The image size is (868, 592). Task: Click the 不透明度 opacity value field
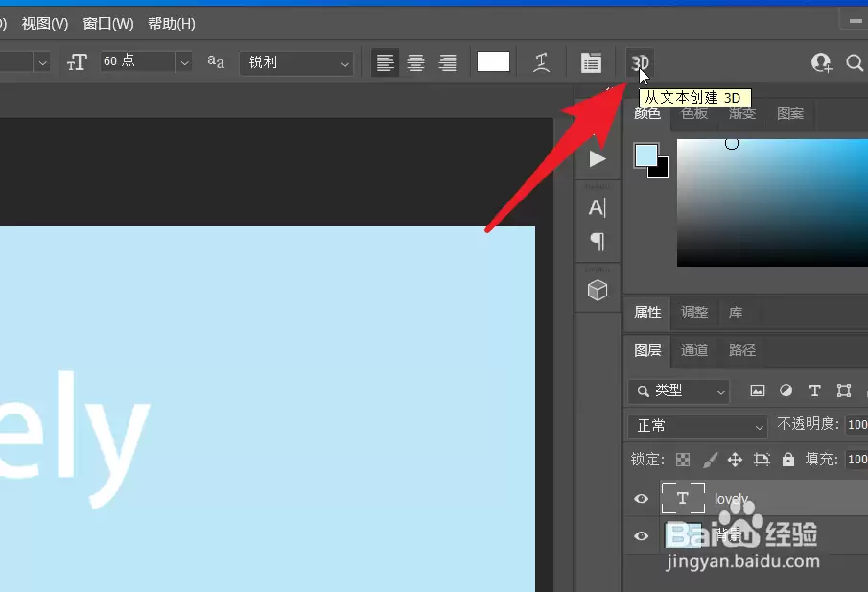[856, 425]
